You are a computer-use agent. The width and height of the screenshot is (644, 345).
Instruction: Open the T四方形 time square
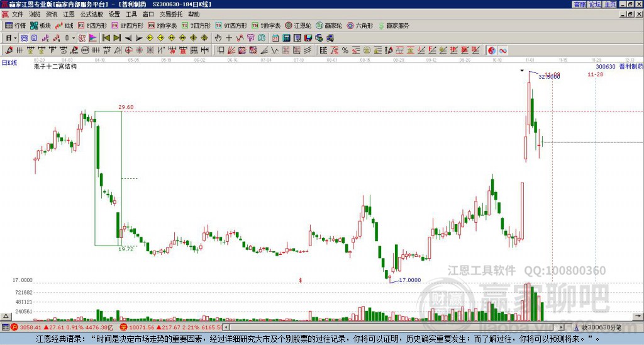pyautogui.click(x=196, y=25)
